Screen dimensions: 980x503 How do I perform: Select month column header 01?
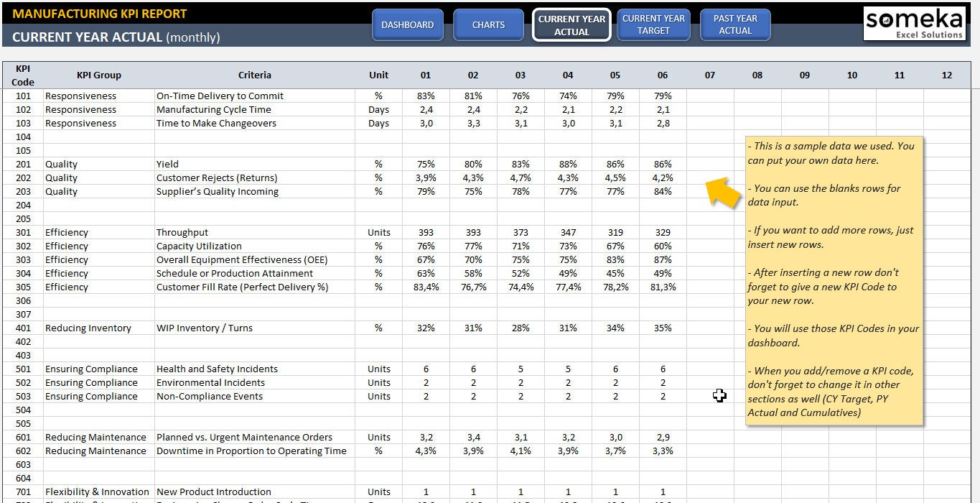point(425,74)
